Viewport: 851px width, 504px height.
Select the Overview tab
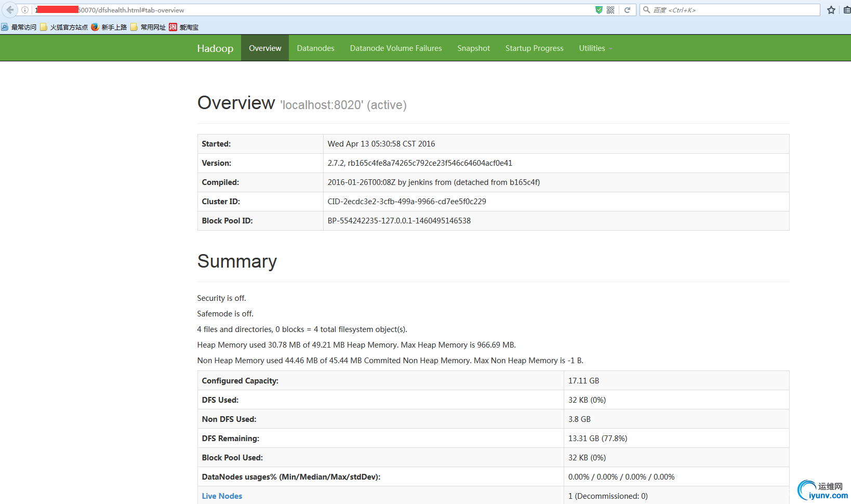pos(265,48)
